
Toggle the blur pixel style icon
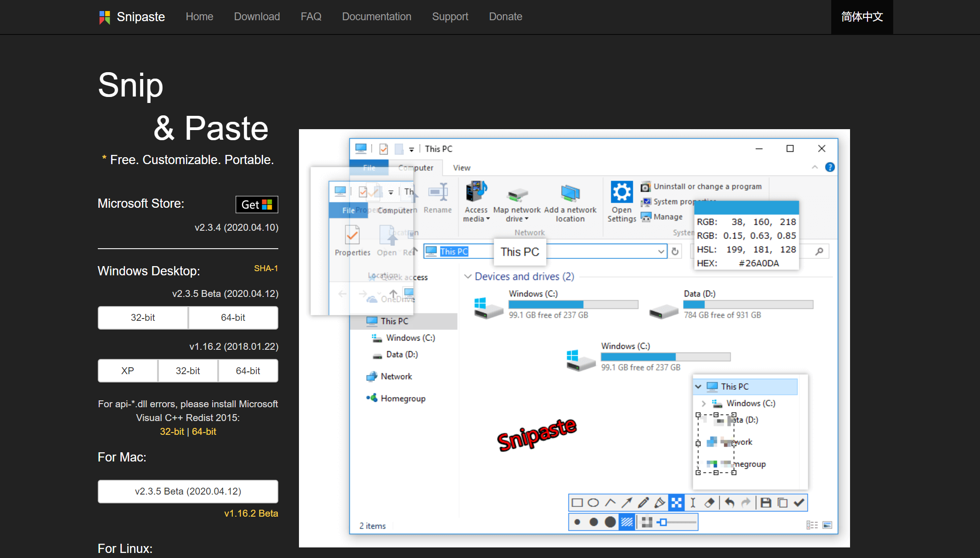coord(647,522)
